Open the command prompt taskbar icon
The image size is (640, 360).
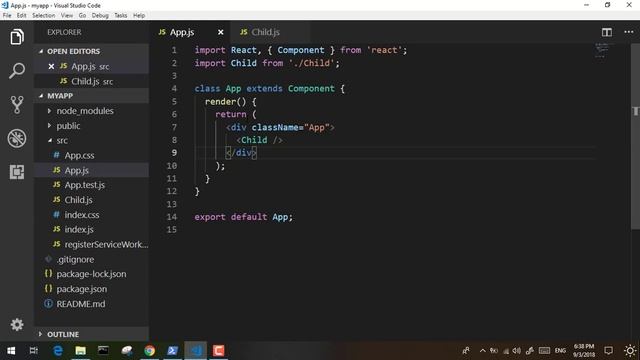click(x=103, y=351)
